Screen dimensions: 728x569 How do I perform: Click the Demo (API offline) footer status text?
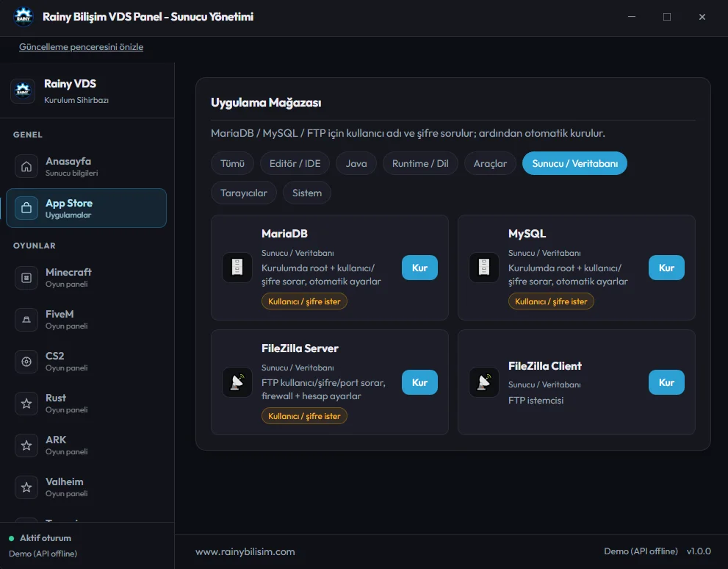tap(641, 551)
